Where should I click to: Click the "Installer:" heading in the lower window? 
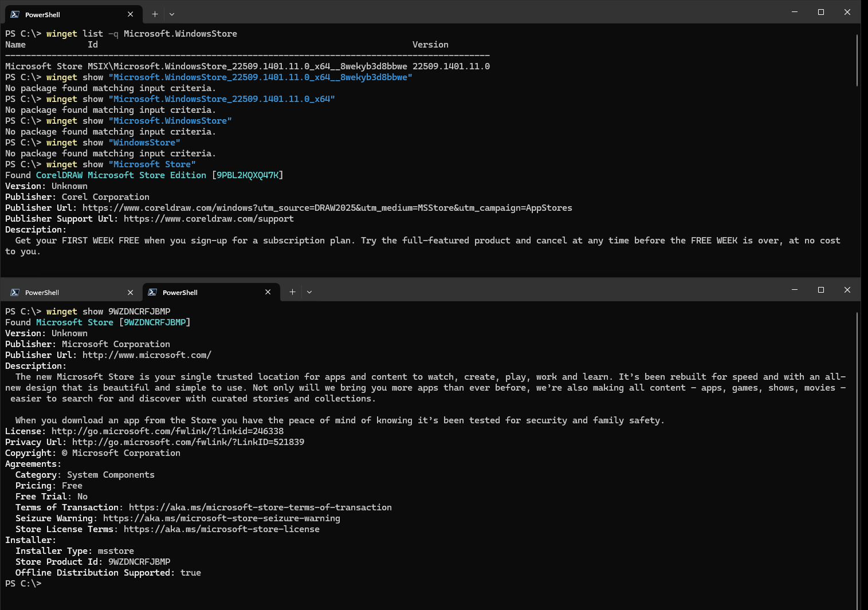point(31,540)
